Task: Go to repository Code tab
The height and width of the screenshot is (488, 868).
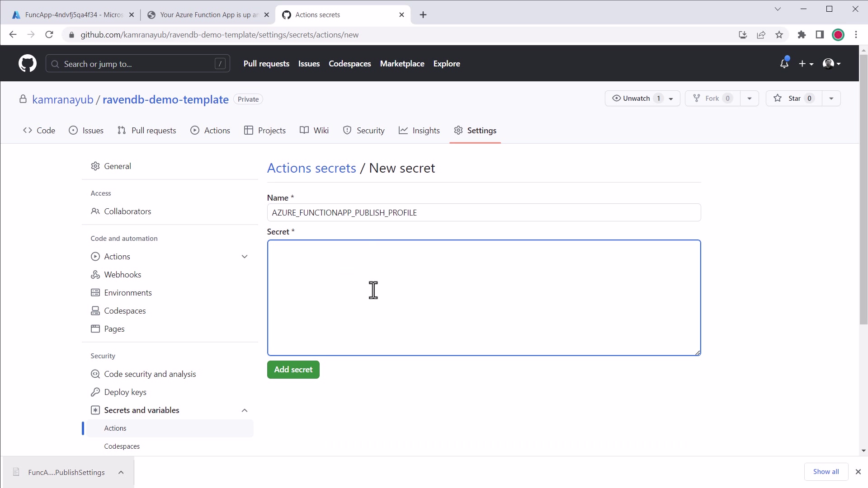Action: coord(39,131)
